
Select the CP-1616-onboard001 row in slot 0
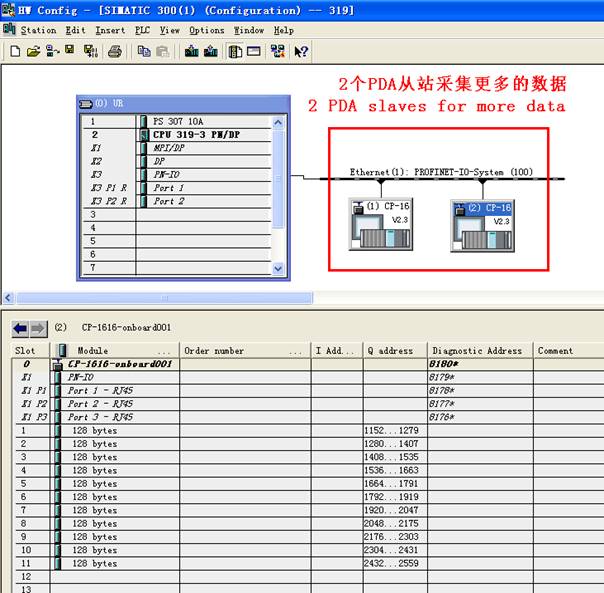pyautogui.click(x=120, y=364)
